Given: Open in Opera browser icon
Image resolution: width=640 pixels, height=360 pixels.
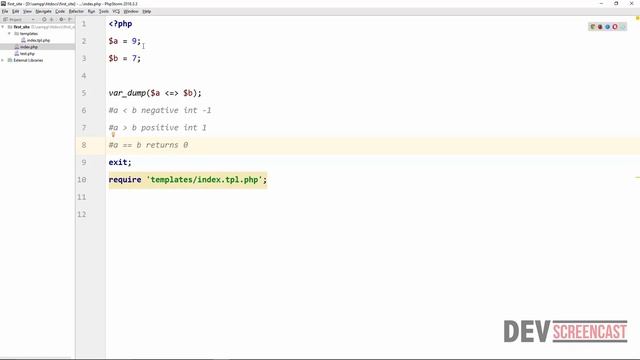Looking at the screenshot, I should [615, 27].
